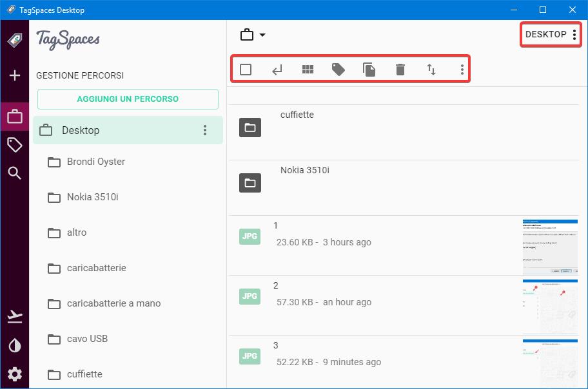Screen dimensions: 588x389
Task: Click the "Nokia 3510i" name in file list
Action: tap(305, 170)
